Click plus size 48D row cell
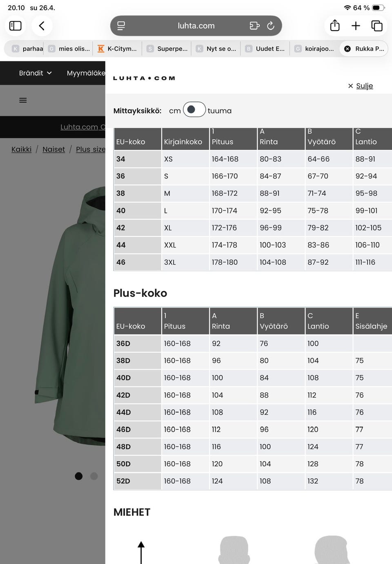The image size is (392, 564). click(138, 447)
